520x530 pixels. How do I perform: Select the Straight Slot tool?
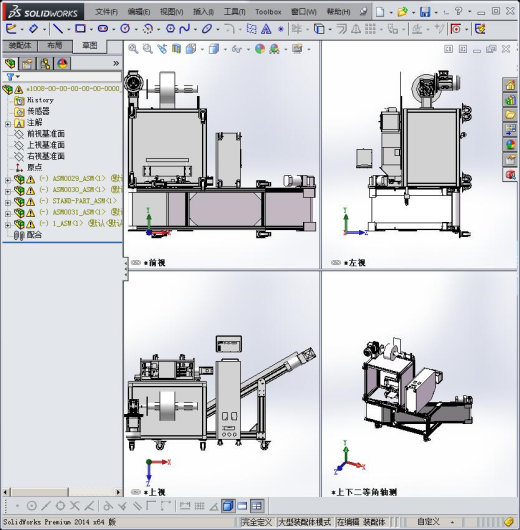coord(103,29)
